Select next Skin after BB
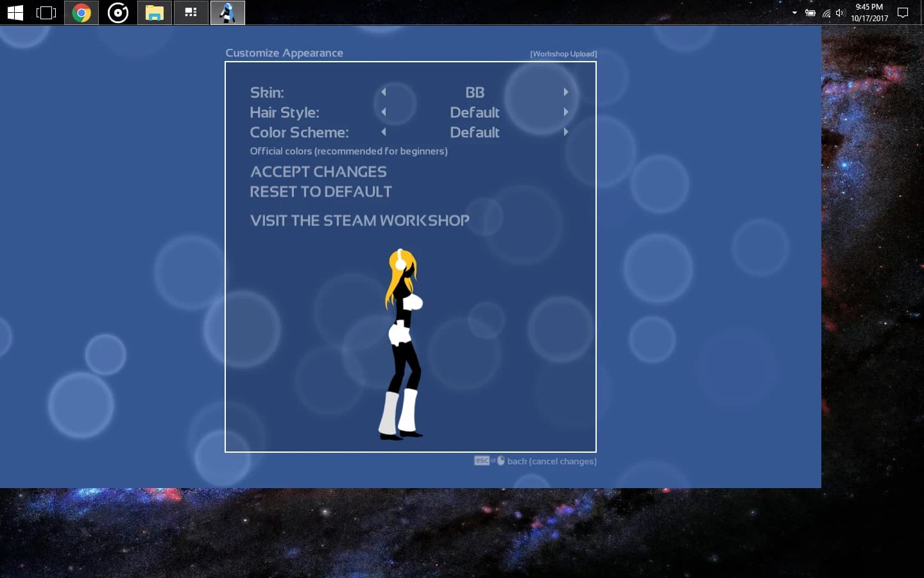This screenshot has height=578, width=924. [x=566, y=92]
